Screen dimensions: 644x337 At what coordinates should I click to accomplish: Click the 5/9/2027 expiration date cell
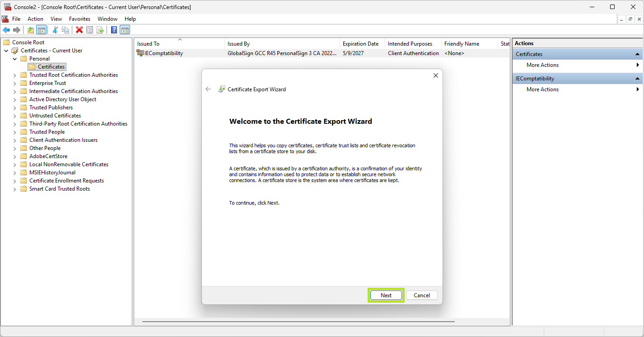[353, 53]
